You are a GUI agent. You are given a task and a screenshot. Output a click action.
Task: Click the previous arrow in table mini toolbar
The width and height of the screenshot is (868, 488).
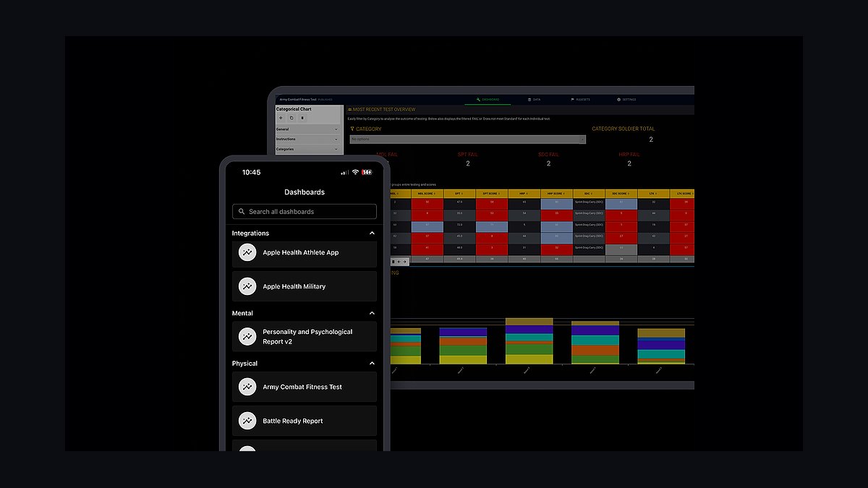pos(399,261)
